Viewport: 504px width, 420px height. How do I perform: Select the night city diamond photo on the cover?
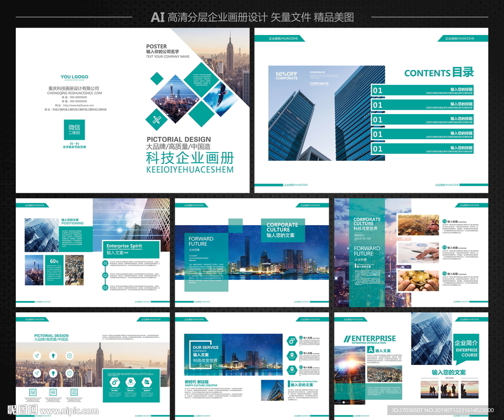click(x=175, y=99)
